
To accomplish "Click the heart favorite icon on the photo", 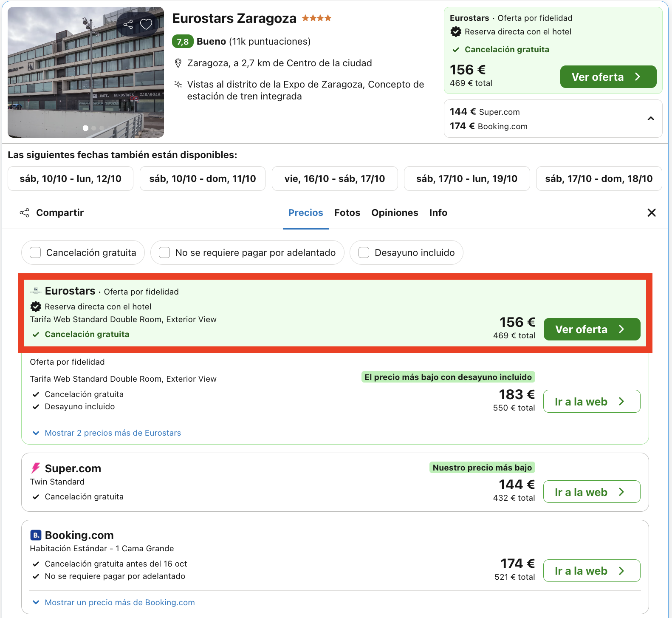I will tap(146, 24).
